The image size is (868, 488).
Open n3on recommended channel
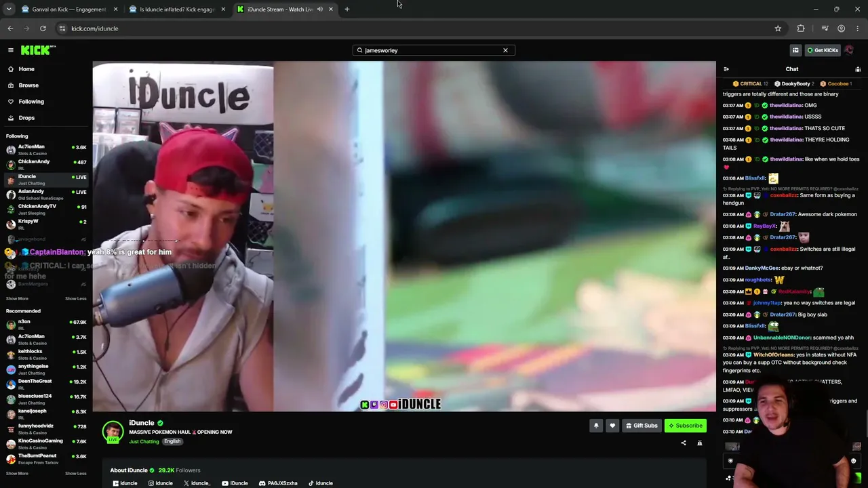click(46, 324)
